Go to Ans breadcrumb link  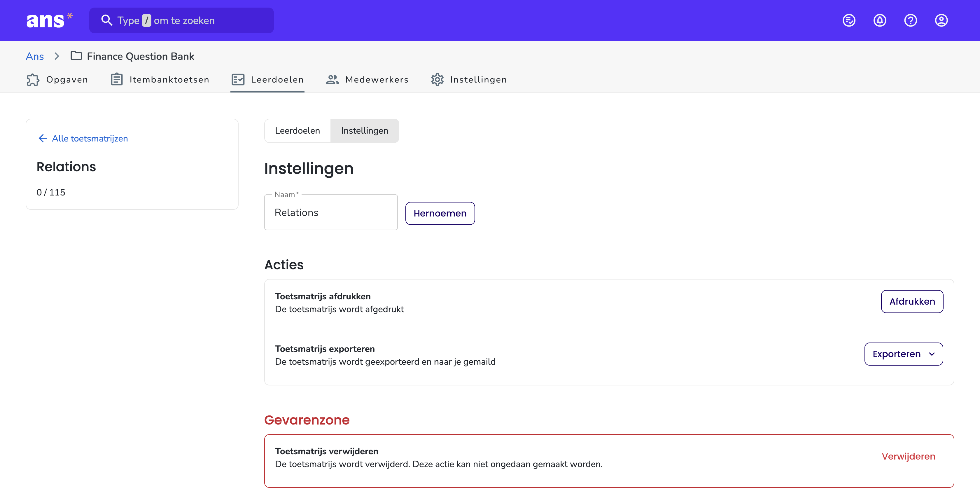[x=35, y=56]
